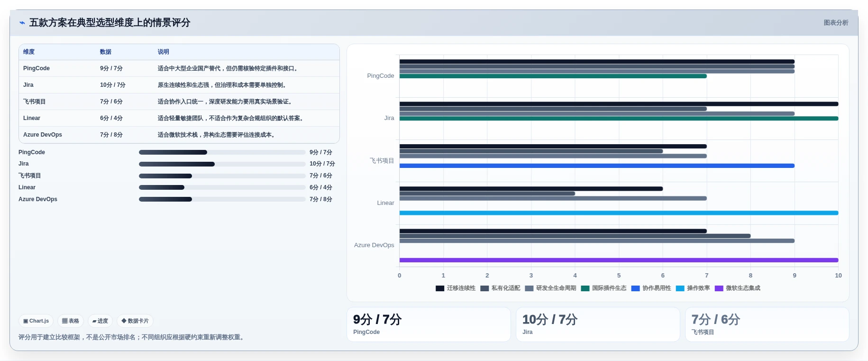The width and height of the screenshot is (868, 361).
Task: Click the 维度 column header
Action: coord(29,52)
